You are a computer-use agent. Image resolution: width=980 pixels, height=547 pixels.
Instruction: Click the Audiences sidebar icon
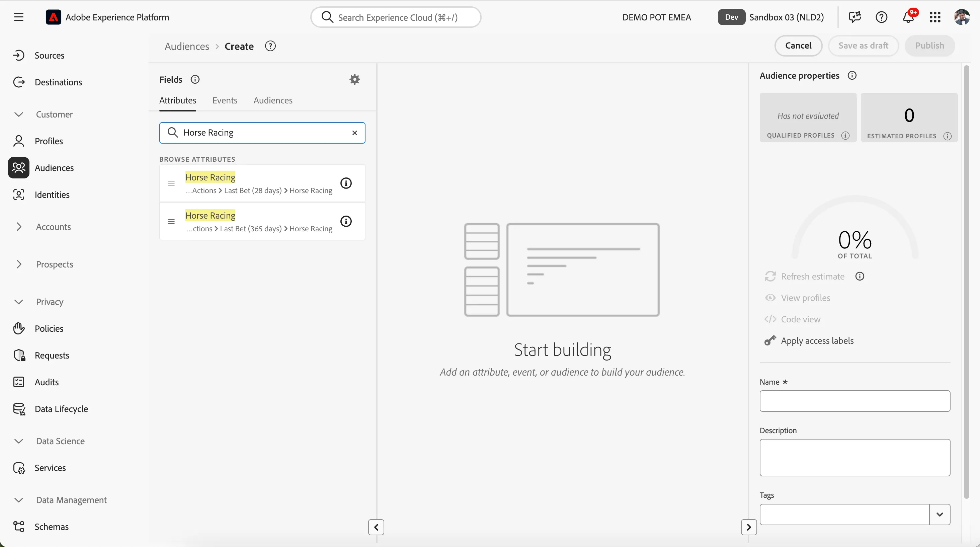click(x=19, y=168)
